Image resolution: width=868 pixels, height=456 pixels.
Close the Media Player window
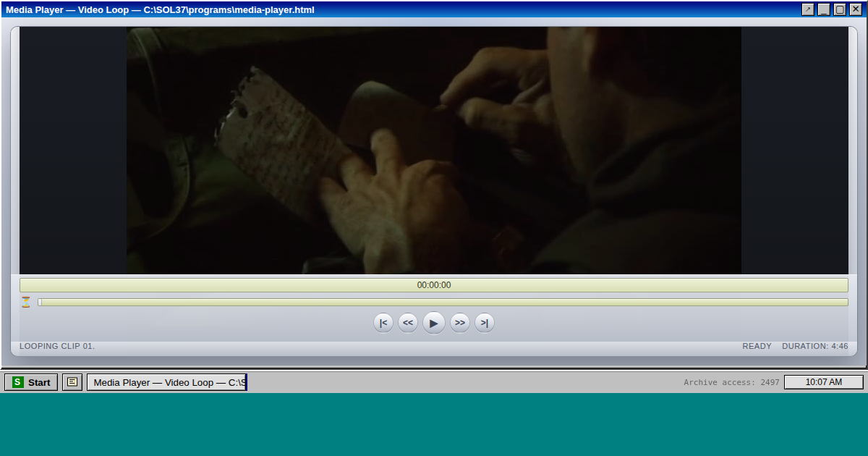coord(855,9)
